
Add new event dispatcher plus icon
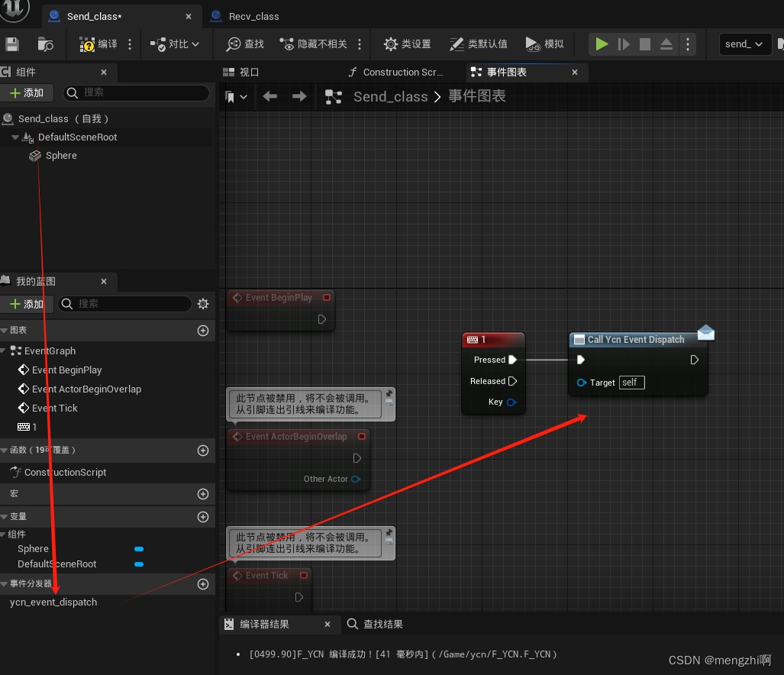tap(203, 584)
